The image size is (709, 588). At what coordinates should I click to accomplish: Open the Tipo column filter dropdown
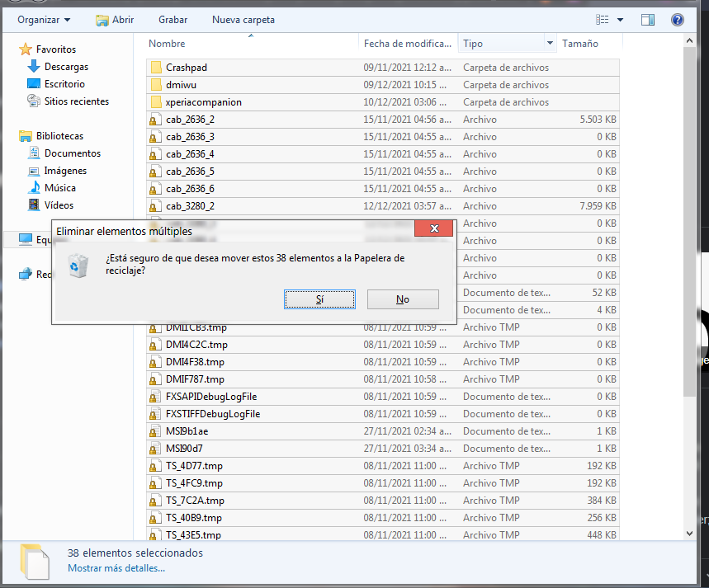coord(550,44)
